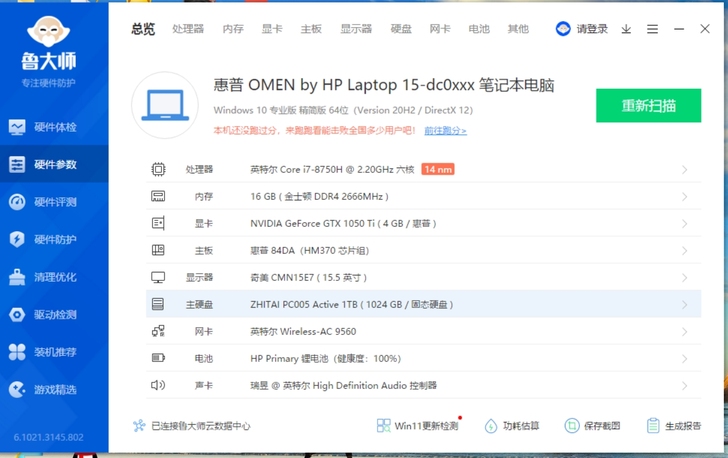Select Core i7-8750H processor text
Screen dimensions: 728x458
pos(332,170)
